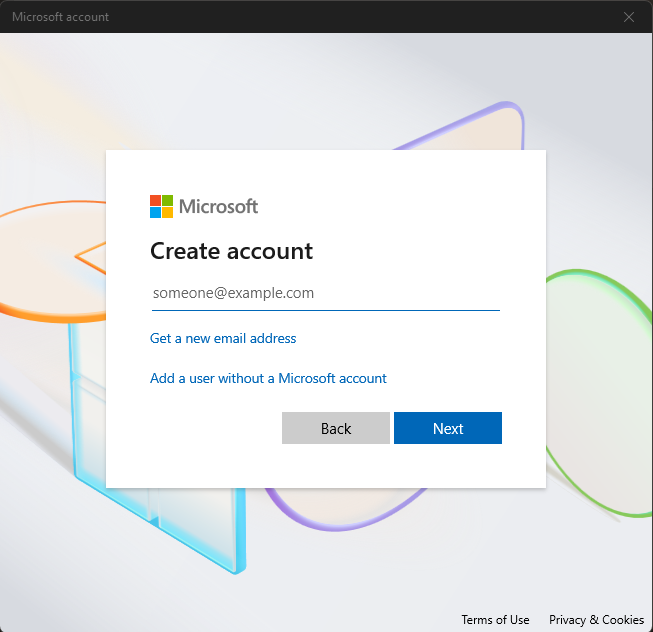Choose 'Add a user without a Microsoft account'
653x632 pixels.
click(268, 378)
